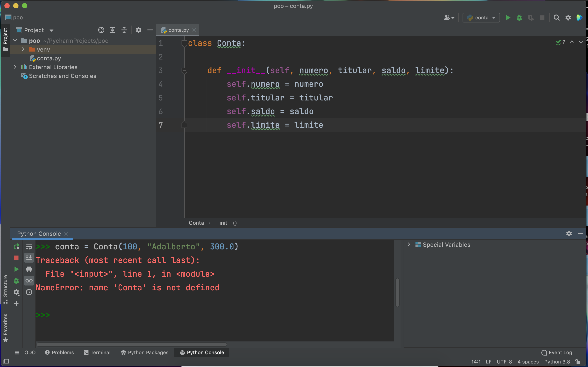
Task: Change UTF-8 file encoding
Action: pyautogui.click(x=504, y=361)
